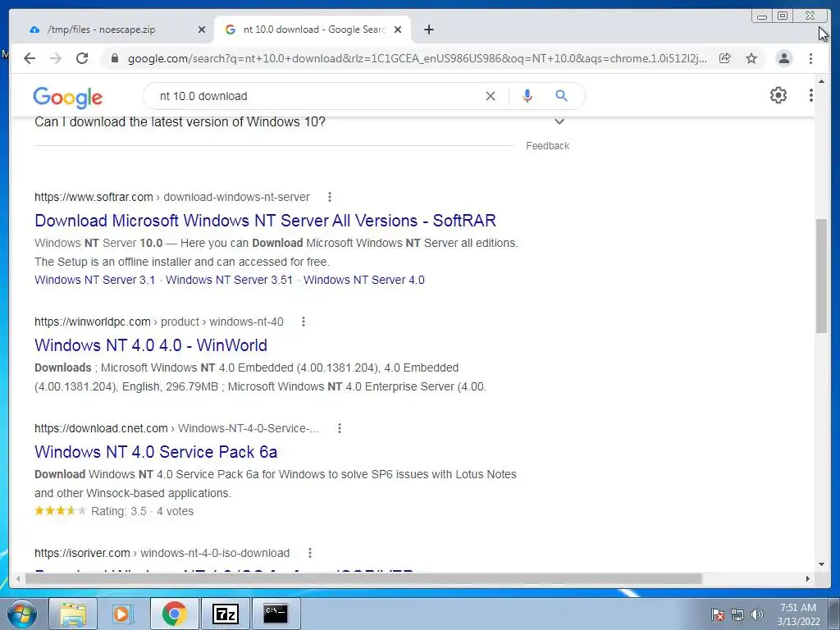The width and height of the screenshot is (840, 630).
Task: Bookmark this tab with star icon
Action: pyautogui.click(x=751, y=58)
